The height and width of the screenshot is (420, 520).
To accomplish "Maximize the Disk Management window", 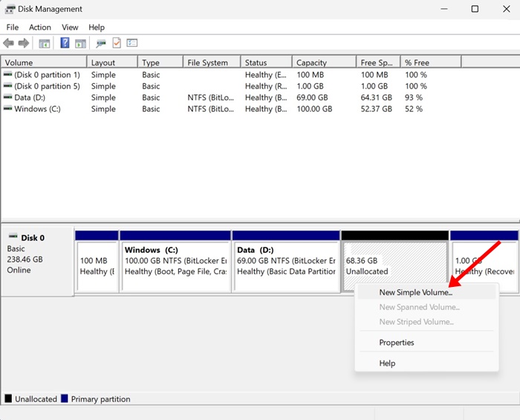I will (x=475, y=9).
